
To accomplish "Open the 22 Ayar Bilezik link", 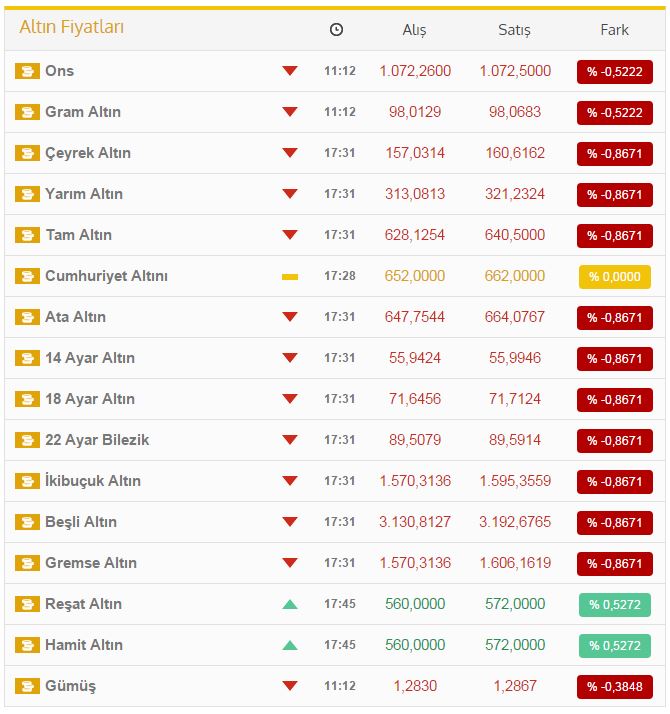I will 97,440.
